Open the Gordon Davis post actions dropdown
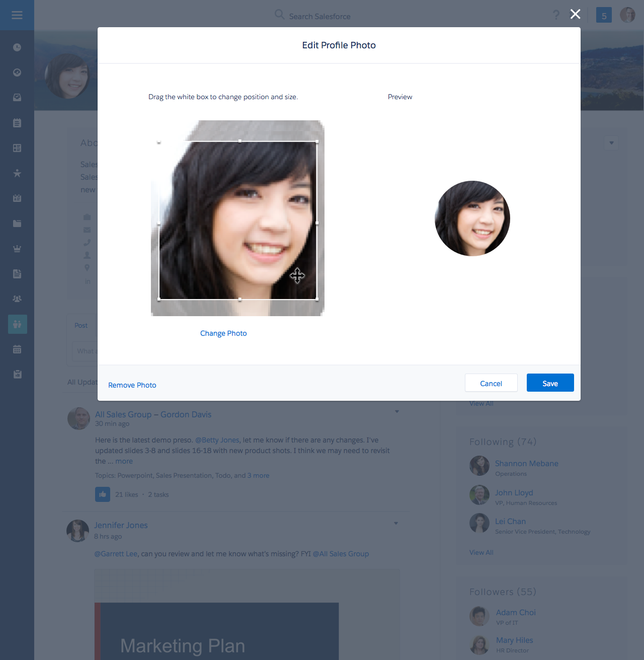The width and height of the screenshot is (644, 660). click(397, 412)
